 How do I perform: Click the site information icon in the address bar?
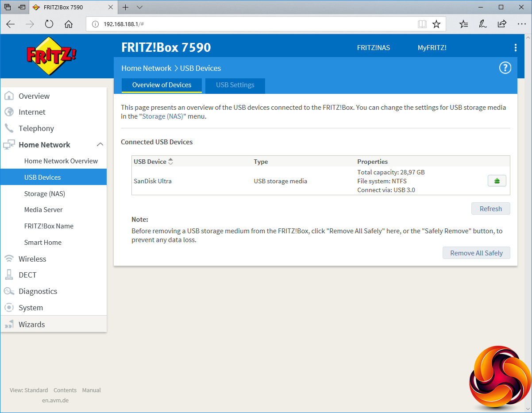95,24
